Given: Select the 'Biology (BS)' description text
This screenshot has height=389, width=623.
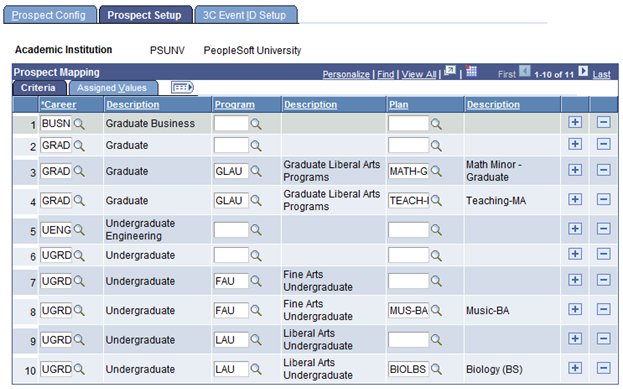Looking at the screenshot, I should pos(494,370).
